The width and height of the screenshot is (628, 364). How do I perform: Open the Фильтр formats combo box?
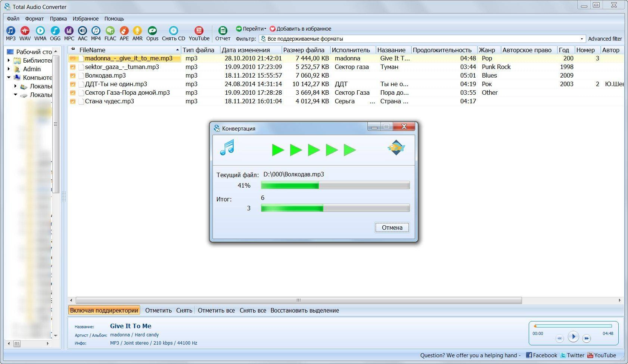tap(422, 39)
